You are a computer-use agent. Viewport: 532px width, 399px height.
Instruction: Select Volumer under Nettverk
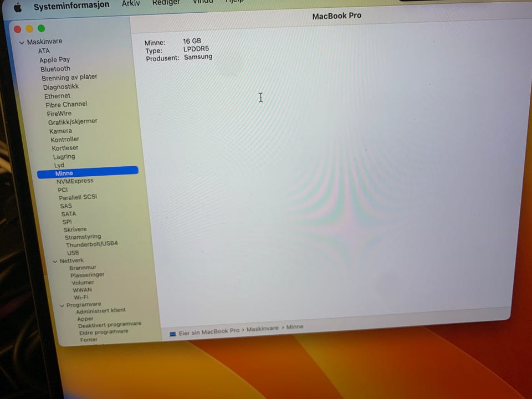click(x=83, y=282)
